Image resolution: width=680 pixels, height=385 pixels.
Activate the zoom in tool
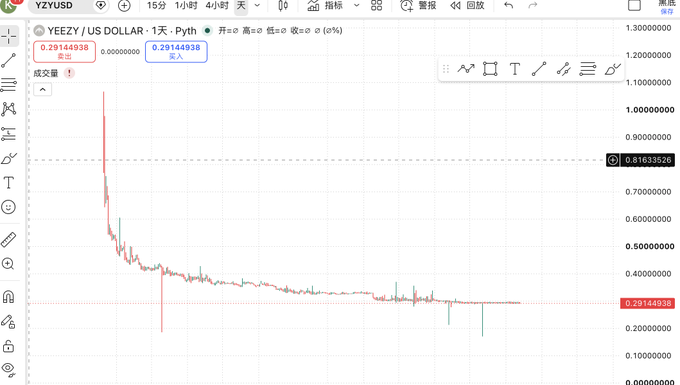pyautogui.click(x=9, y=264)
